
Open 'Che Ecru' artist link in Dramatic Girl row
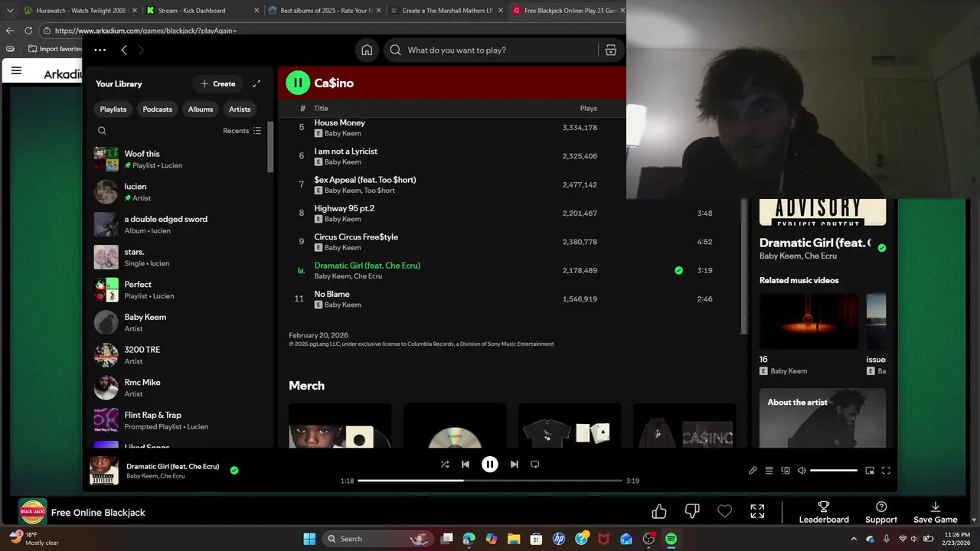(x=367, y=276)
